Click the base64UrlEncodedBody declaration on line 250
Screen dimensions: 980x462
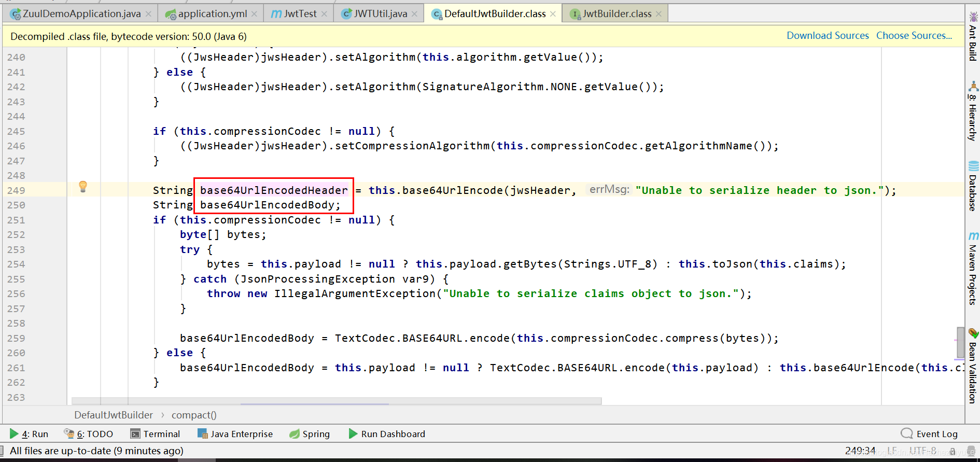pyautogui.click(x=267, y=205)
